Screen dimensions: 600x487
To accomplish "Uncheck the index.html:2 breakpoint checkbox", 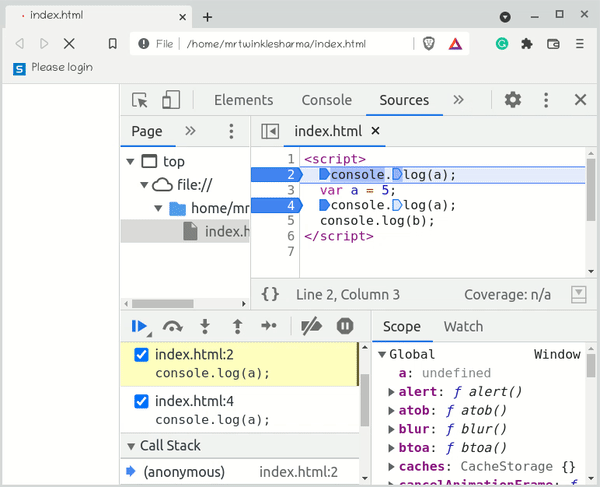I will click(141, 355).
